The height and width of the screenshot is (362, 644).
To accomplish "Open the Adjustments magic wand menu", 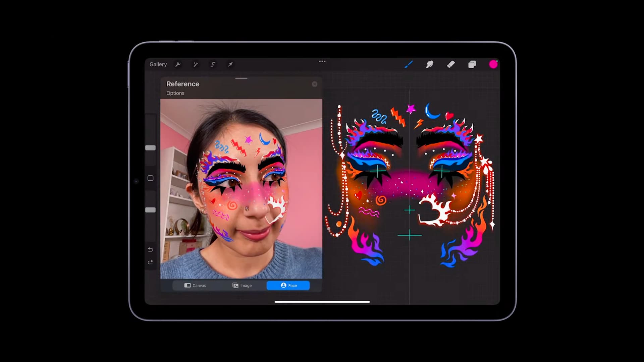I will click(195, 64).
